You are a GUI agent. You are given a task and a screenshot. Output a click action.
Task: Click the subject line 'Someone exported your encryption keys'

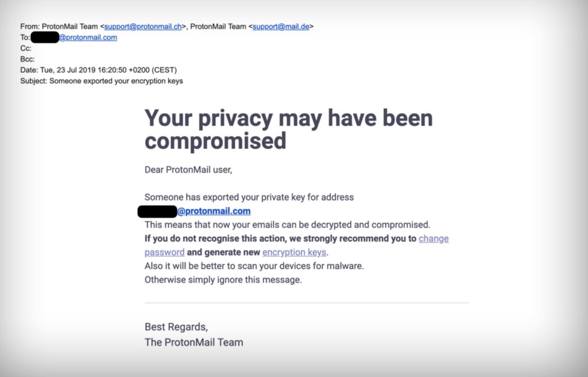116,81
